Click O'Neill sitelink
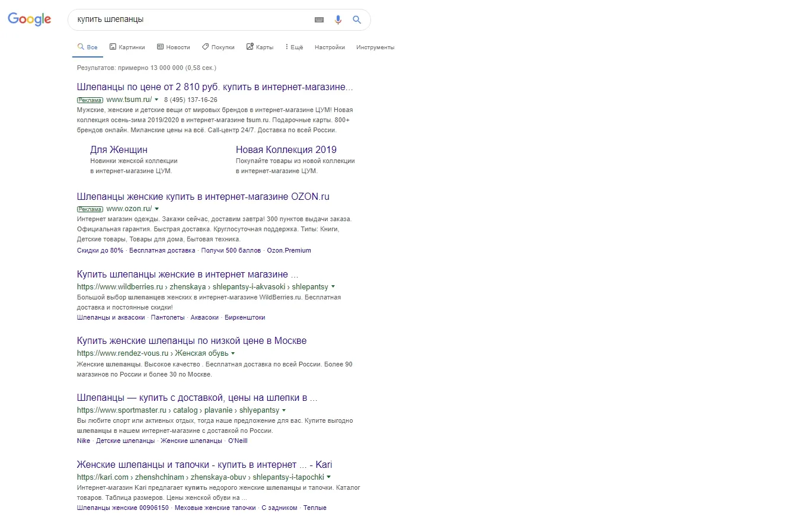The height and width of the screenshot is (523, 812). [238, 441]
